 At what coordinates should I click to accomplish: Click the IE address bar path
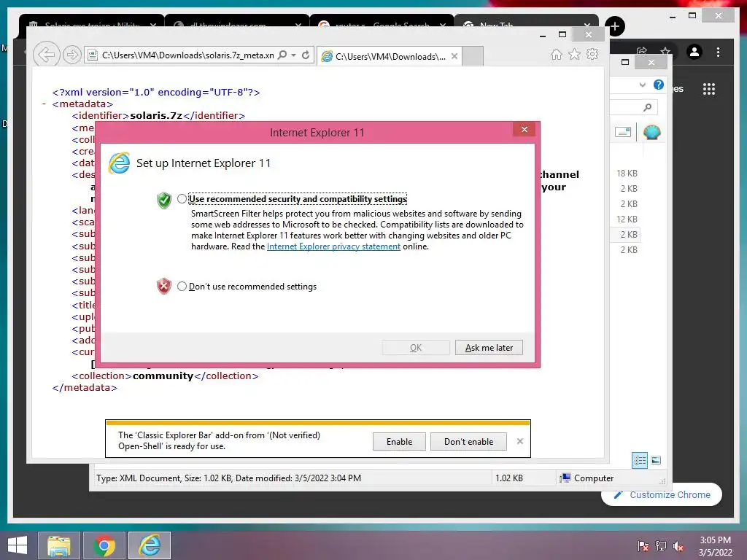click(x=187, y=55)
